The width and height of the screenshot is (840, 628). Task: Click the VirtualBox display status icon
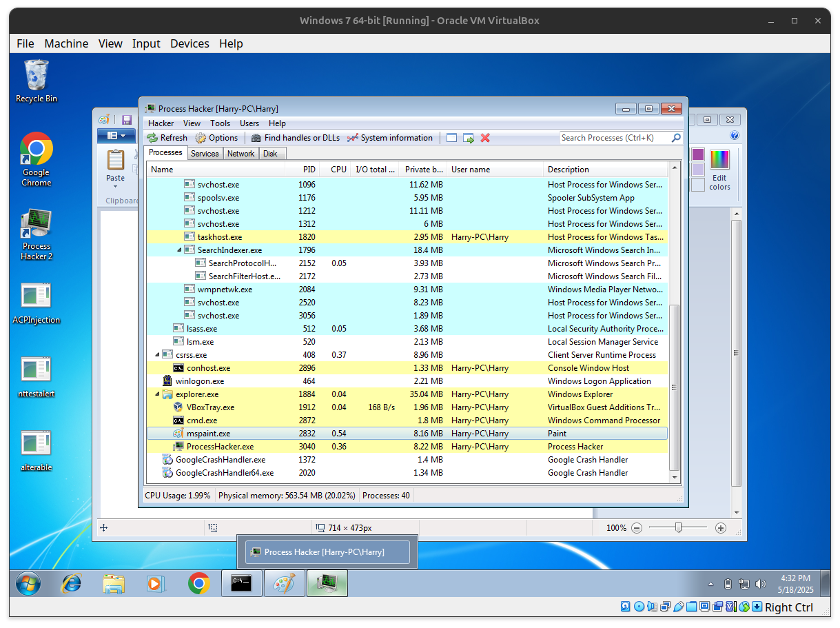pos(704,607)
